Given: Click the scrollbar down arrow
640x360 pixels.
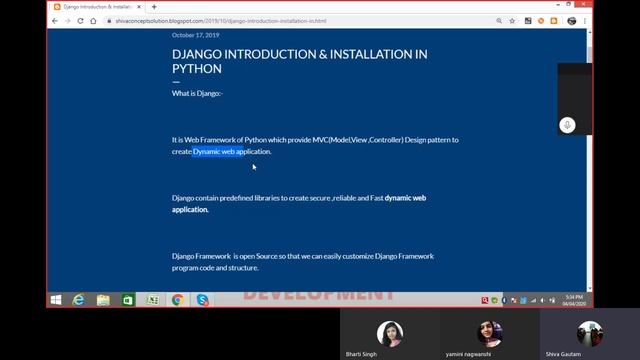Looking at the screenshot, I should point(589,288).
